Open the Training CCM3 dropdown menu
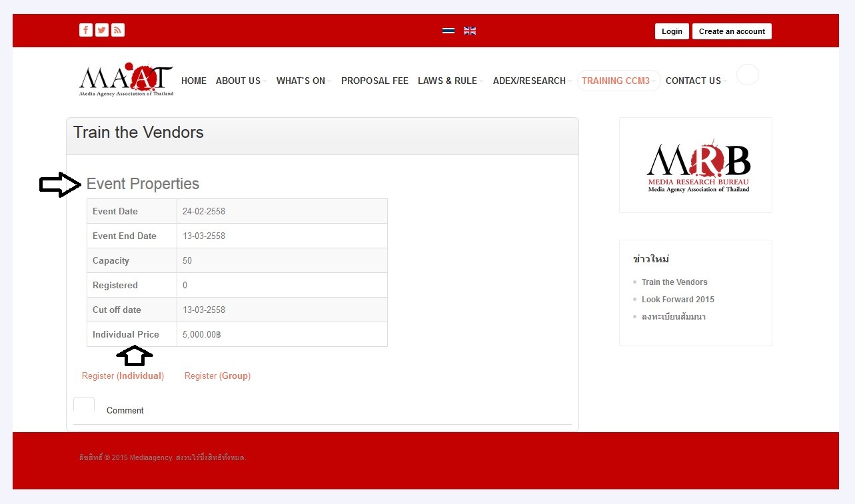The image size is (855, 504). 618,81
